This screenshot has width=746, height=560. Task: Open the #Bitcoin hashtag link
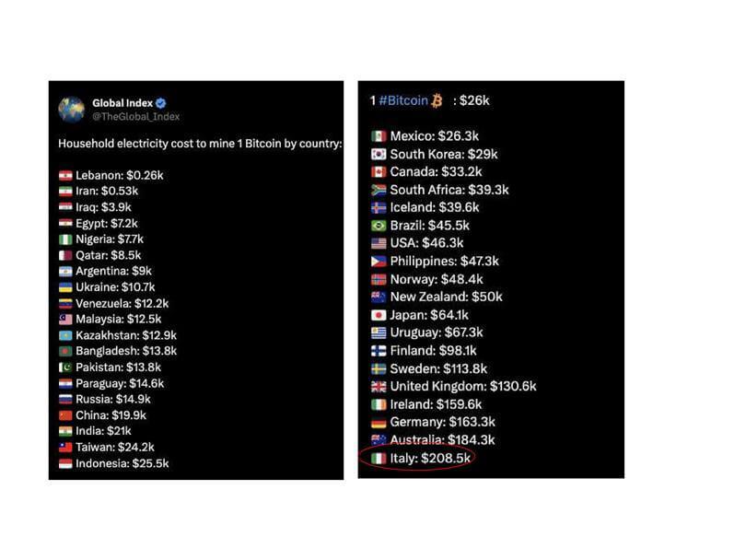403,101
